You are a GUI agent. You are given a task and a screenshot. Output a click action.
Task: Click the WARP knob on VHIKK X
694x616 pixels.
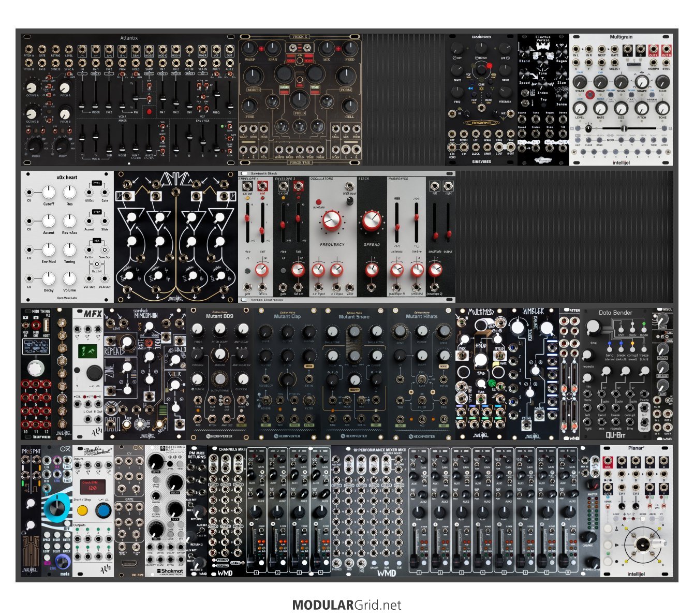point(249,49)
